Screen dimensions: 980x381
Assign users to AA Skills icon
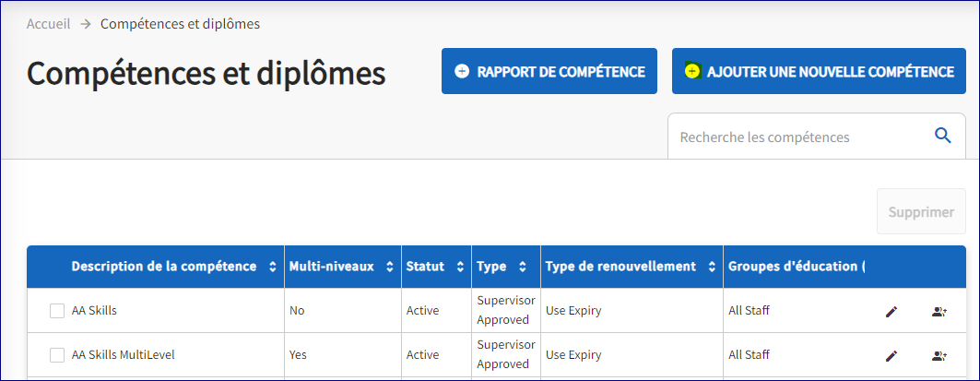tap(939, 311)
